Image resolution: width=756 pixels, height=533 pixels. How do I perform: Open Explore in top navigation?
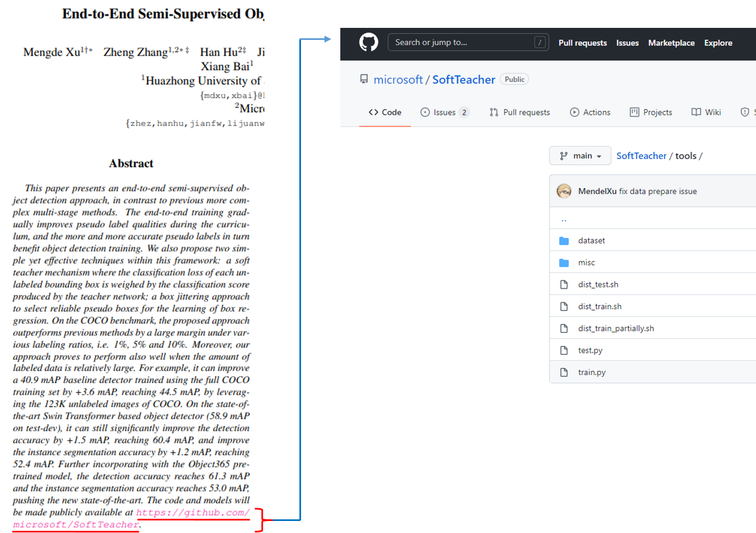pyautogui.click(x=718, y=43)
